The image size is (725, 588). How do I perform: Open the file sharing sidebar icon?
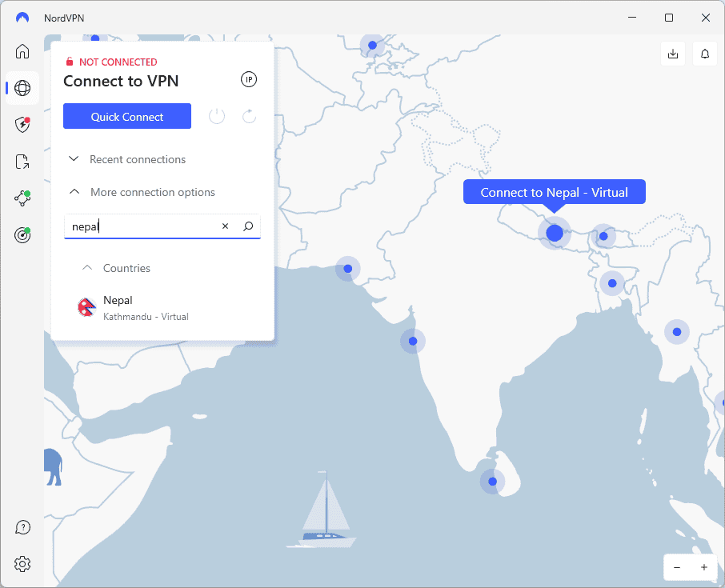pyautogui.click(x=22, y=162)
